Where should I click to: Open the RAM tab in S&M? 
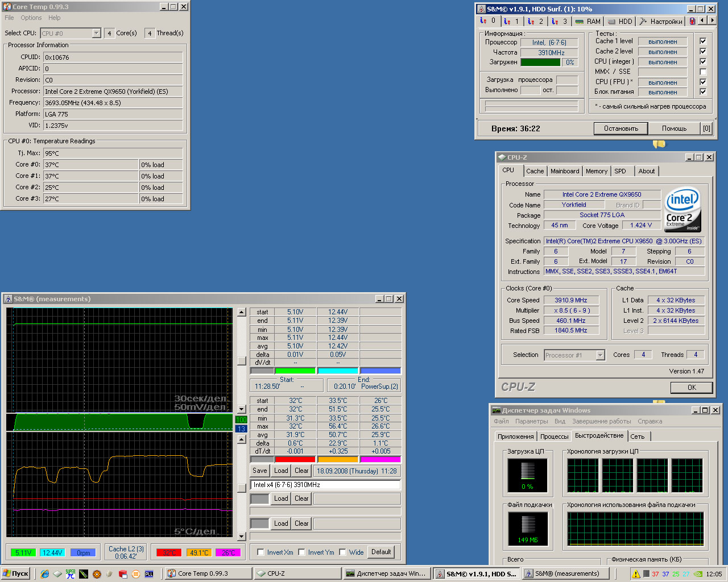tap(588, 21)
